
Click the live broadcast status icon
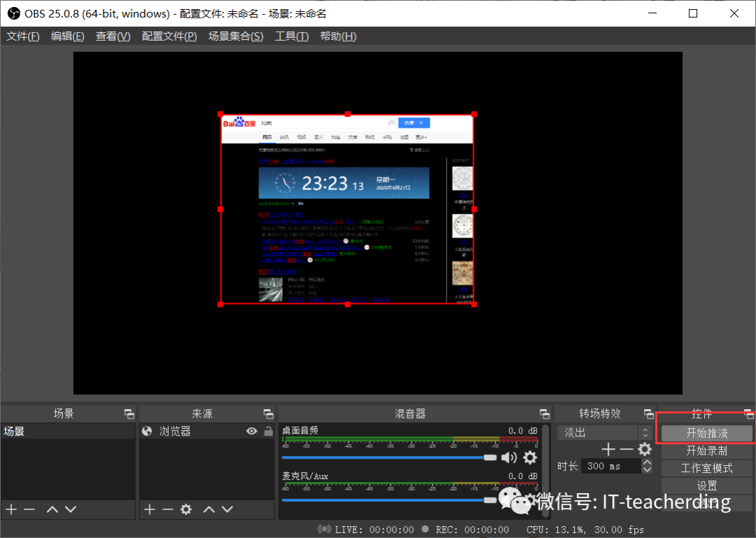point(324,529)
